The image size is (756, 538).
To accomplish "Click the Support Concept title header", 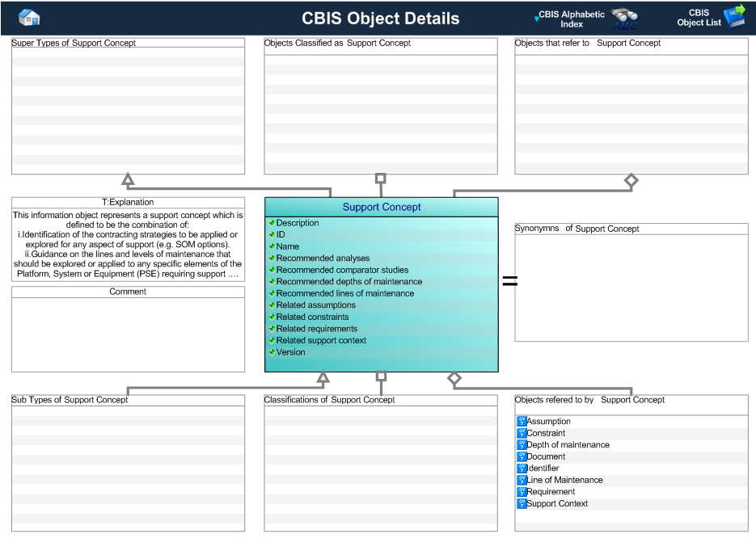I will (382, 207).
